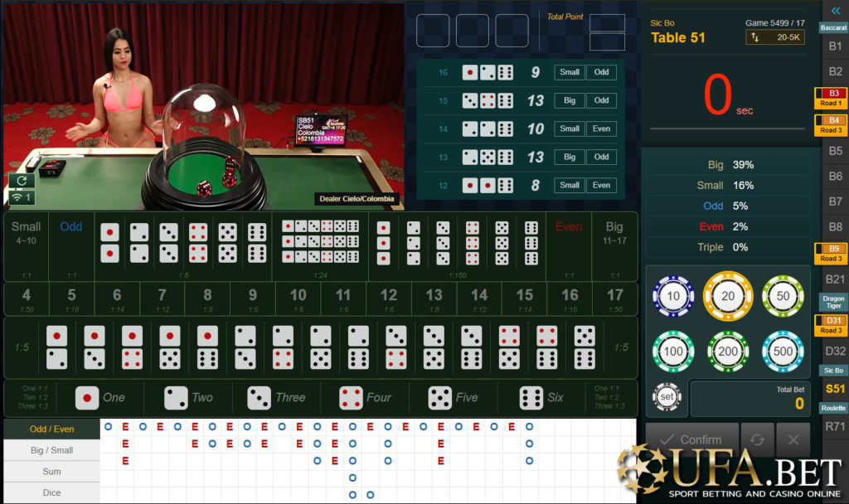The image size is (849, 504).
Task: Click the video refresh icon
Action: point(20,180)
